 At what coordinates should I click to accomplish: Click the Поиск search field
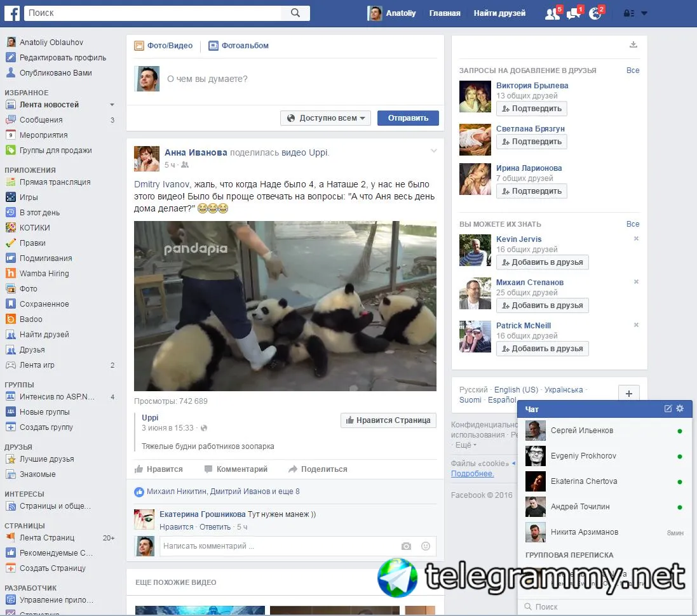coord(153,13)
